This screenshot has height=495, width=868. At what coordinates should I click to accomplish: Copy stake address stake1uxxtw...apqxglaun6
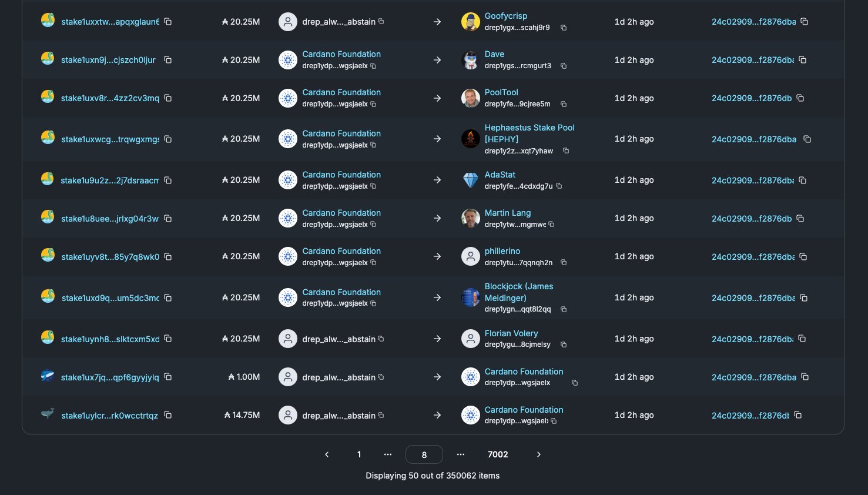click(x=167, y=22)
